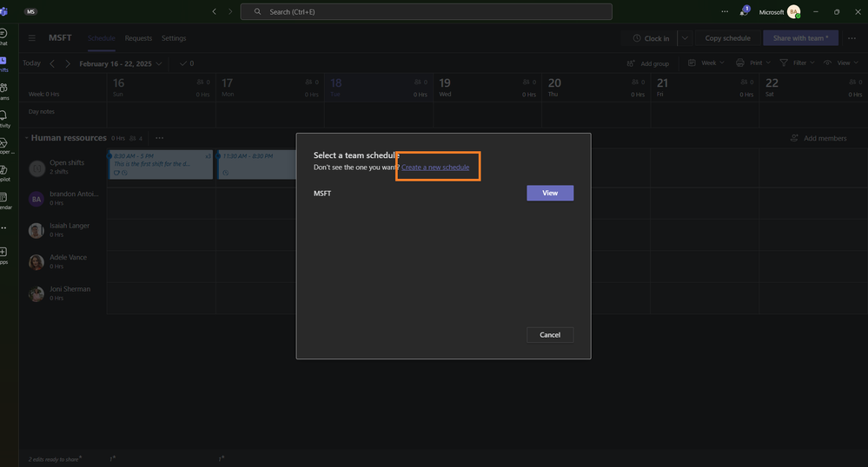
Task: Expand the Clock in dropdown arrow
Action: (x=685, y=38)
